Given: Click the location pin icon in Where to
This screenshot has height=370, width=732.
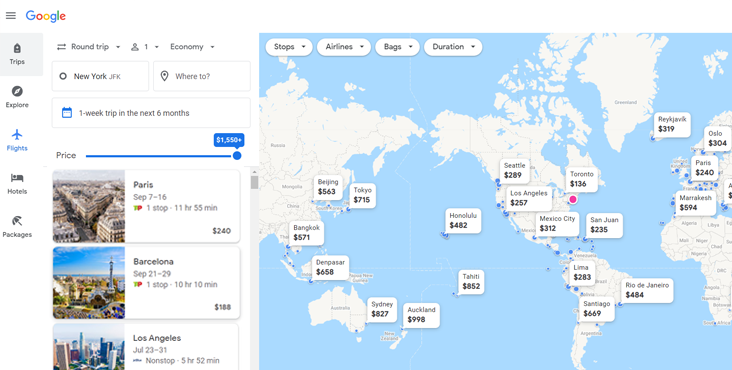Looking at the screenshot, I should point(164,76).
